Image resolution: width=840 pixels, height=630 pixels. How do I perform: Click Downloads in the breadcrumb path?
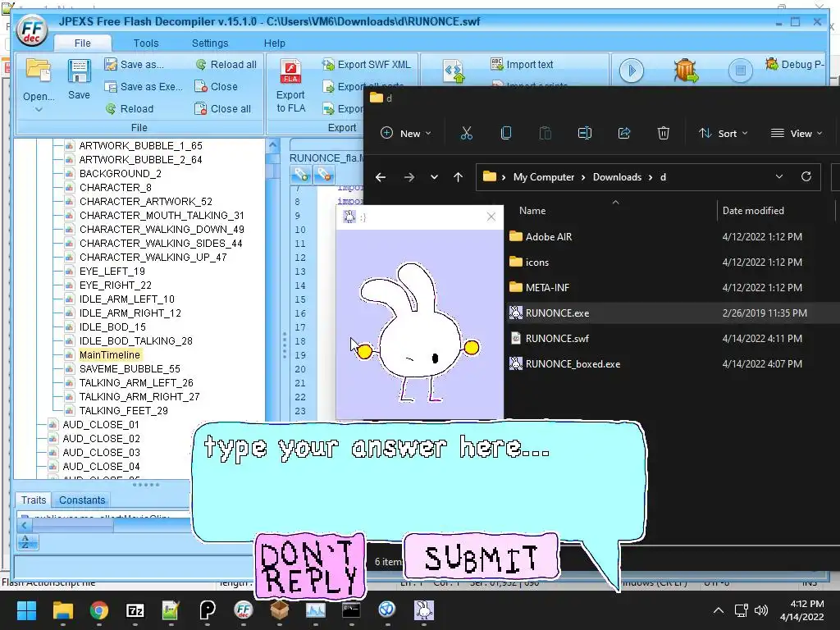(617, 177)
